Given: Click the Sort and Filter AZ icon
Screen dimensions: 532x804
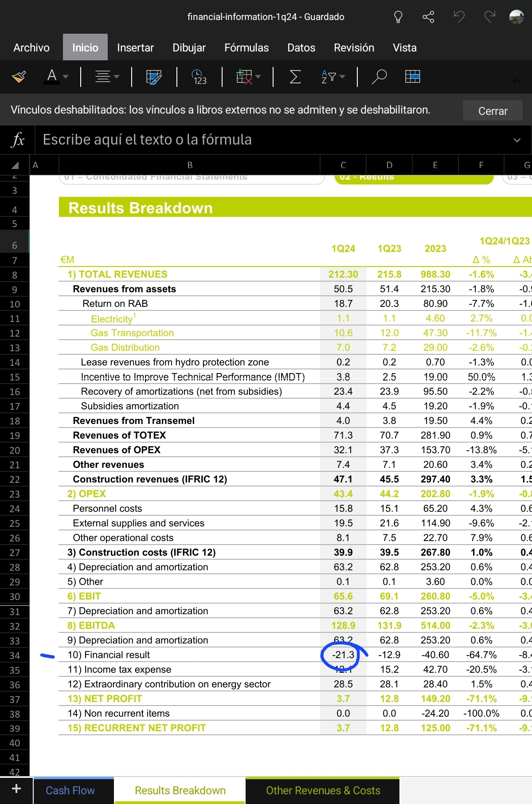Looking at the screenshot, I should 329,77.
